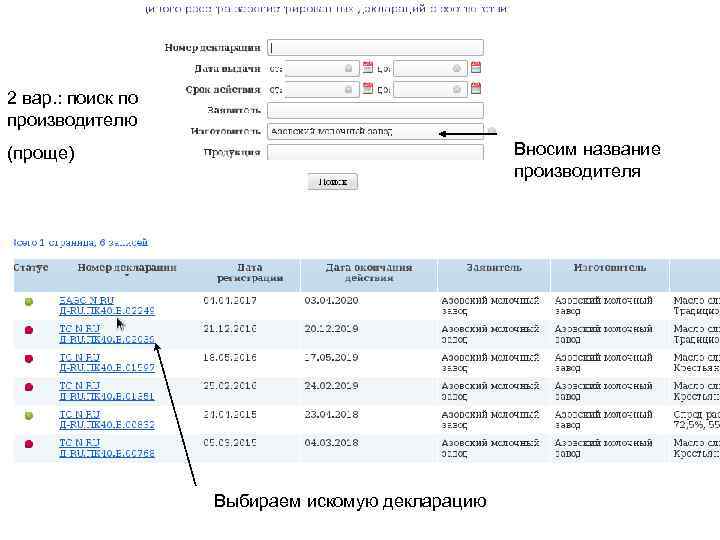Image resolution: width=720 pixels, height=540 pixels.
Task: Select registration date 05.03.2015 cell
Action: (x=230, y=443)
